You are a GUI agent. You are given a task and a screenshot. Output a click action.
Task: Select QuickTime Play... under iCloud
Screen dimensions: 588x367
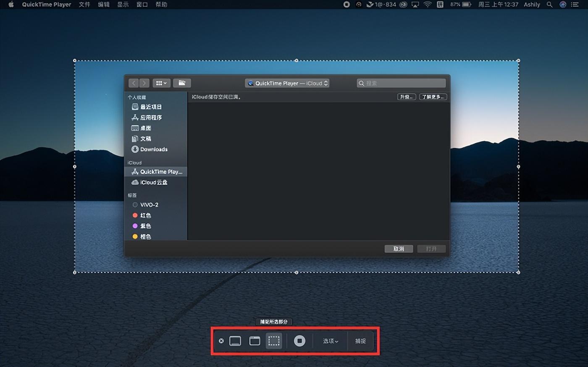pos(156,172)
